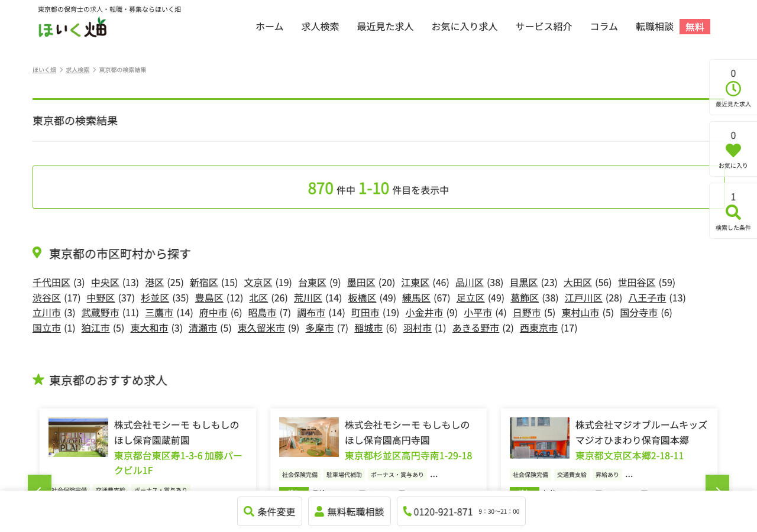
Task: Filter jobs by 台東区
Action: click(x=312, y=283)
